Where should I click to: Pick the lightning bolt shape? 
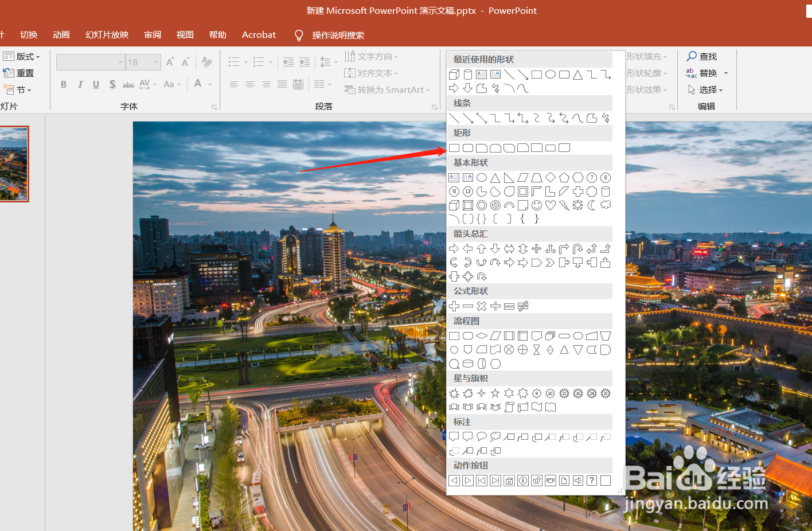[x=564, y=205]
